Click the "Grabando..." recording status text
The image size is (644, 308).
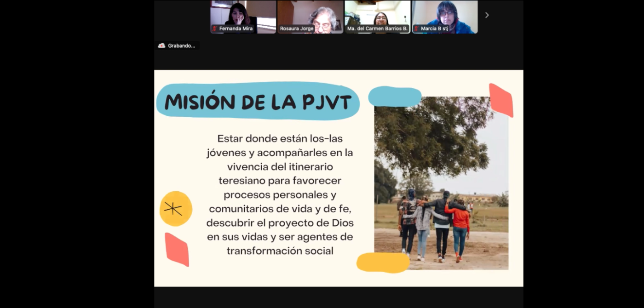coord(181,46)
